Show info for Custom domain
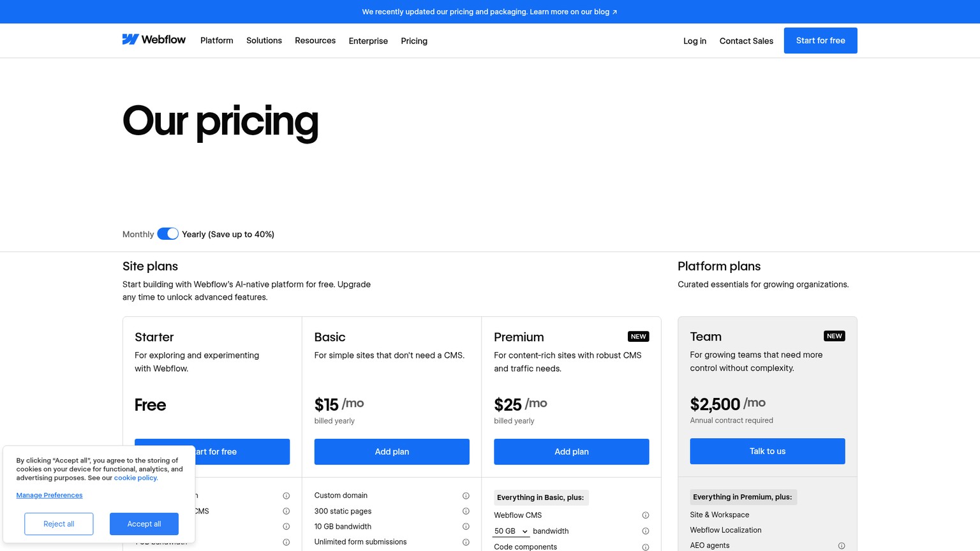Image resolution: width=980 pixels, height=551 pixels. 466,496
